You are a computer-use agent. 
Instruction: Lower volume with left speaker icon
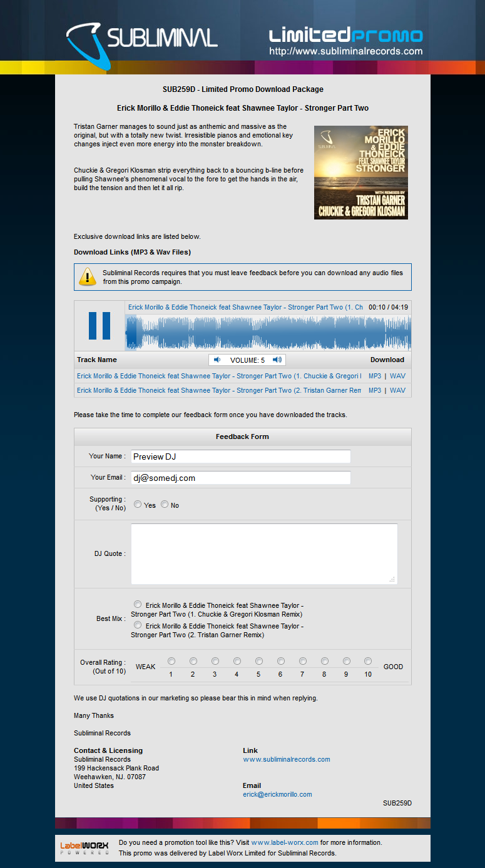pyautogui.click(x=217, y=360)
